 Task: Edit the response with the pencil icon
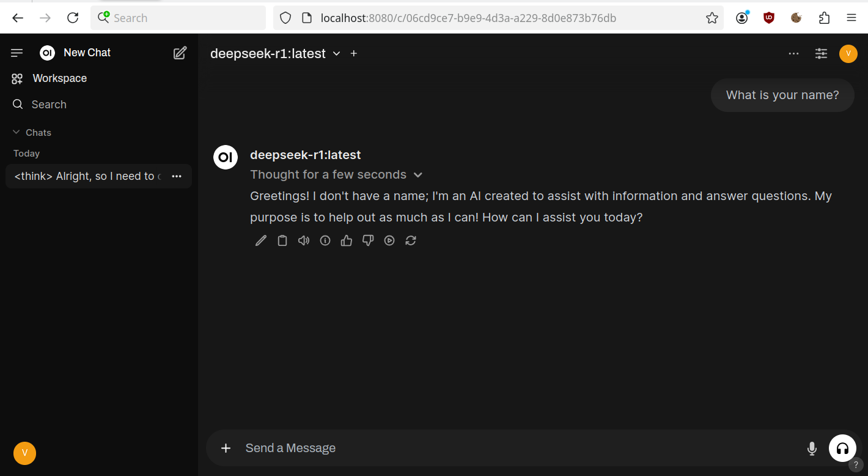pos(261,240)
